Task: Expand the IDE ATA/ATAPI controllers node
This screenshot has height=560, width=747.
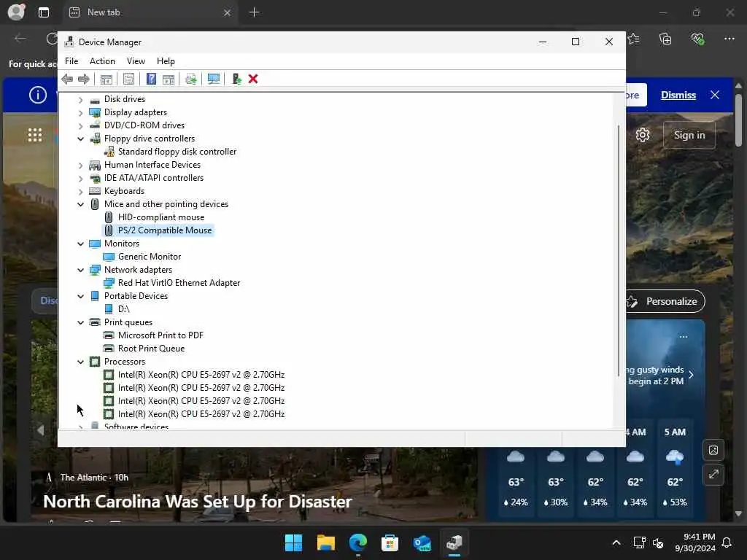Action: (80, 178)
